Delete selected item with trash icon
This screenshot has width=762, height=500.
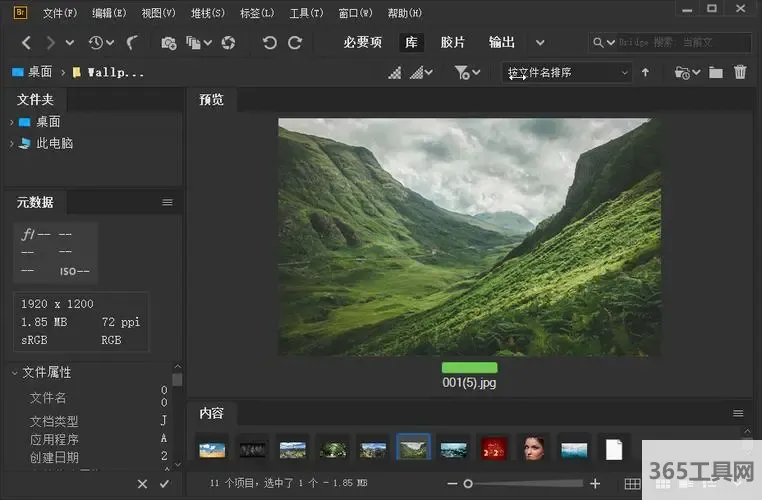click(740, 72)
